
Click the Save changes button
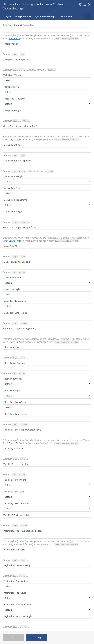[x=36, y=637]
